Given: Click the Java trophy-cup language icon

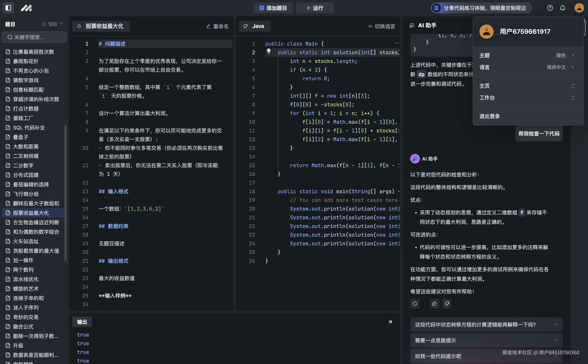Looking at the screenshot, I should pyautogui.click(x=245, y=26).
